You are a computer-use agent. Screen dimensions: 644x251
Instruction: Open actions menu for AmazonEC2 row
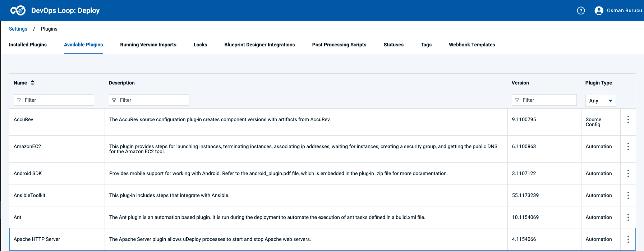click(x=628, y=146)
